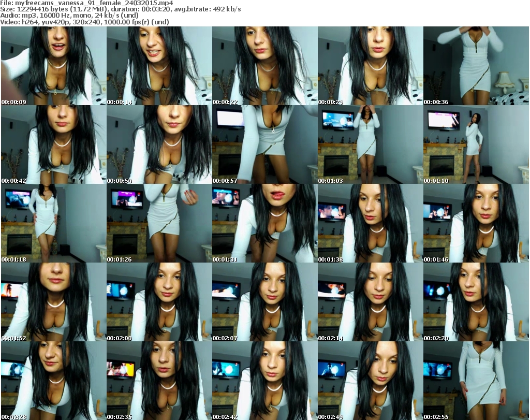Screen dimensions: 530x420
Task: Select the thumbnail timestamped 00:00:09
Action: pos(54,66)
